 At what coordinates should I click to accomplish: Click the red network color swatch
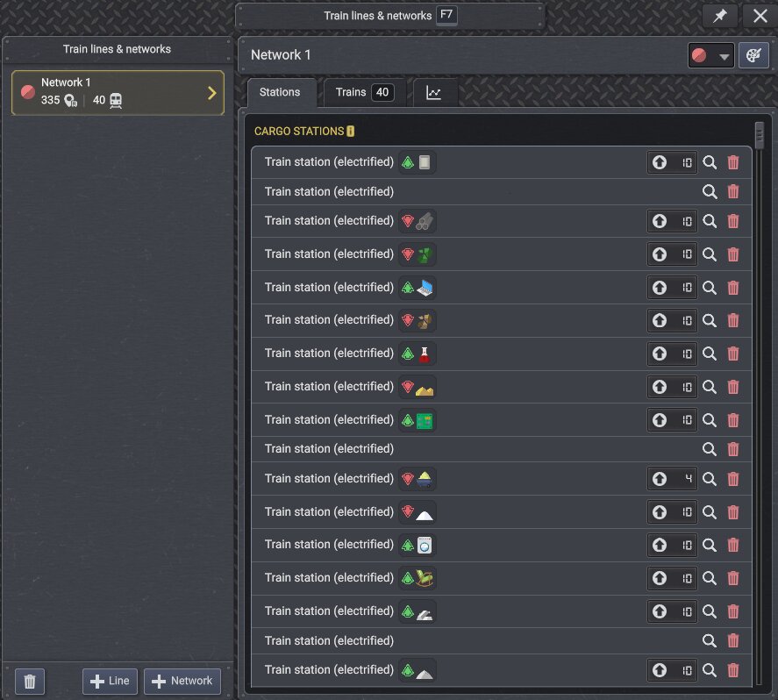699,55
